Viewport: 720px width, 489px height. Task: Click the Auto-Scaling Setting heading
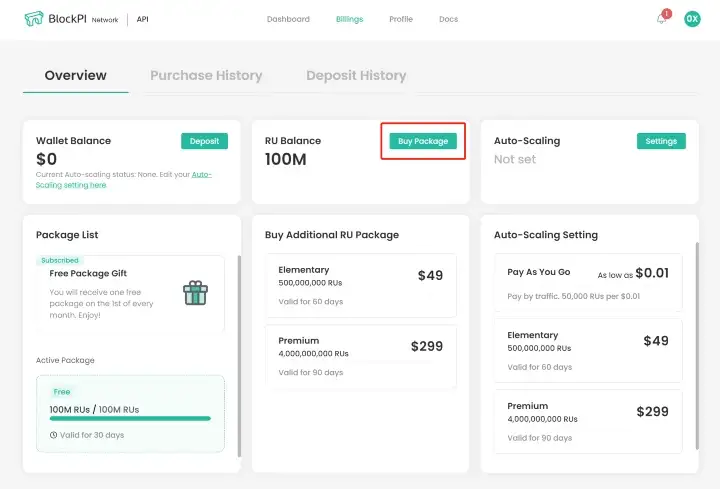pos(546,235)
